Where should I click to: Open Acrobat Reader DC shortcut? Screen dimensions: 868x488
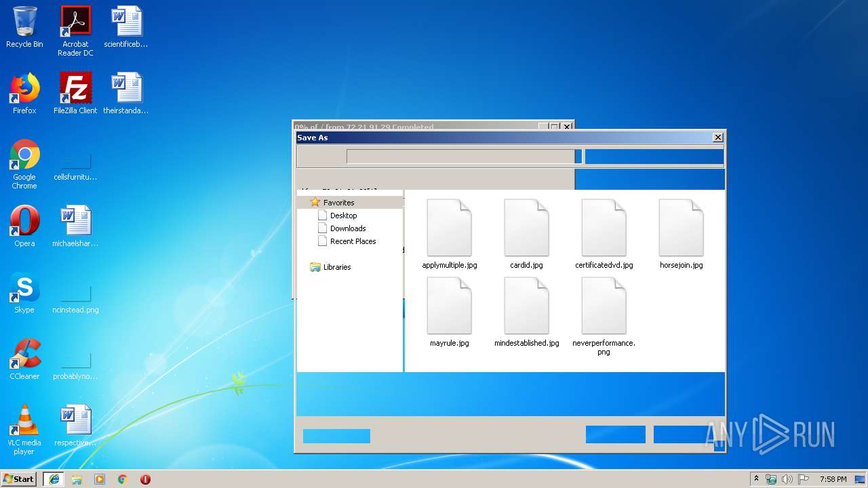coord(75,32)
